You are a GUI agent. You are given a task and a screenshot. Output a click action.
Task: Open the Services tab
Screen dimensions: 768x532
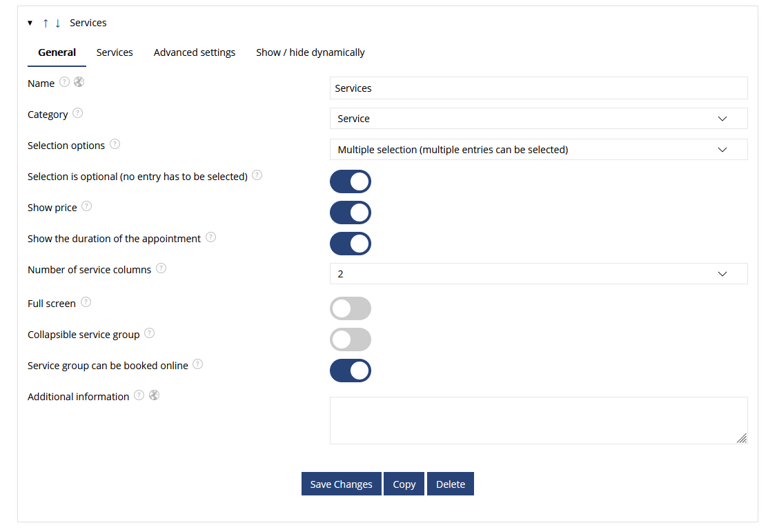(115, 53)
